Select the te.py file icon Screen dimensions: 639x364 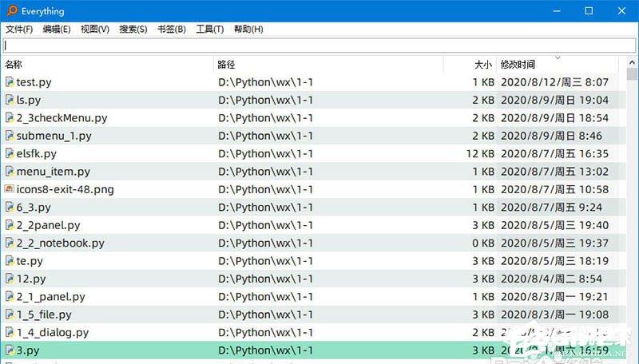point(10,260)
